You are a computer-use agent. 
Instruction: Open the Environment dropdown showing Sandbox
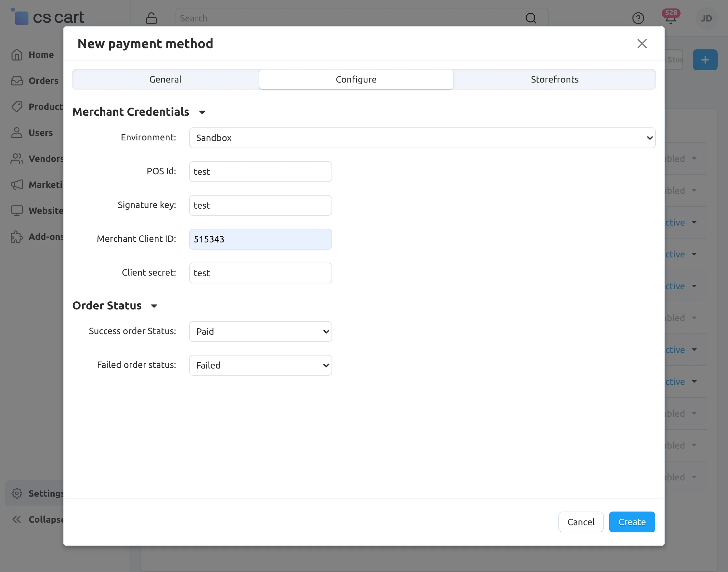422,138
